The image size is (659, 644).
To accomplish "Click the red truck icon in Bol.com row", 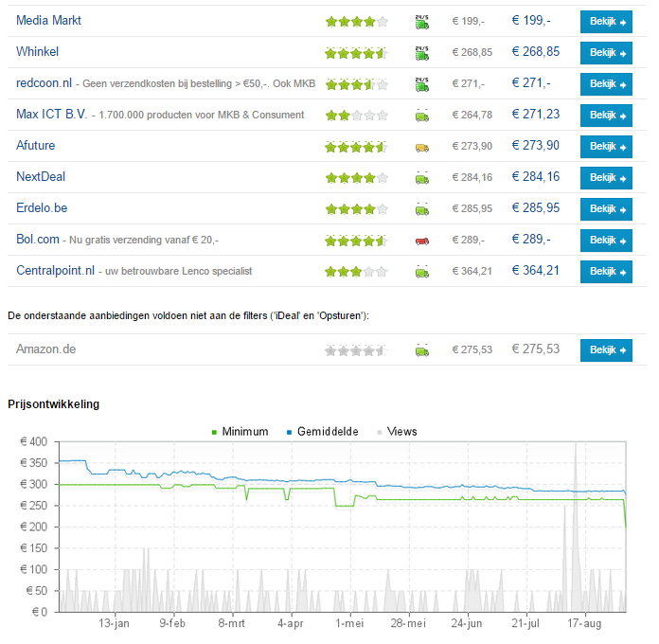I will pos(422,241).
